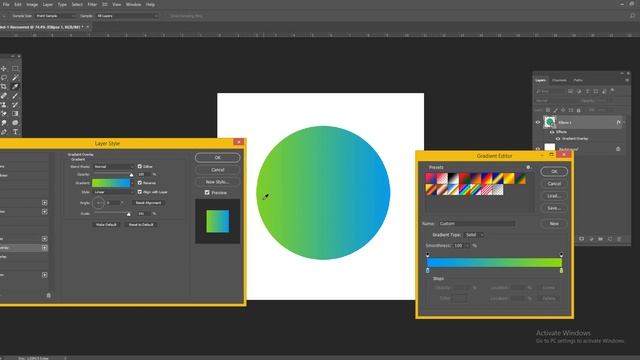640x360 pixels.
Task: Select the Gradient tool in toolbox
Action: (x=15, y=113)
